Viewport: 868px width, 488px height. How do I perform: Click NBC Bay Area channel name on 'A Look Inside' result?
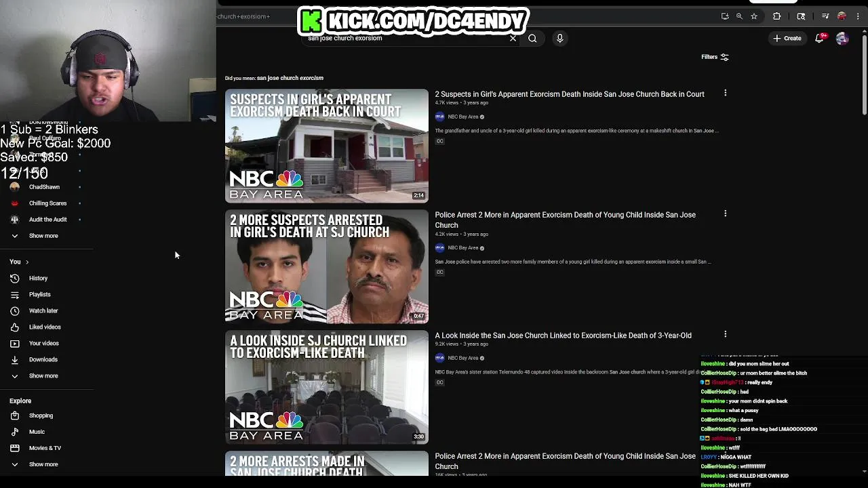click(463, 358)
